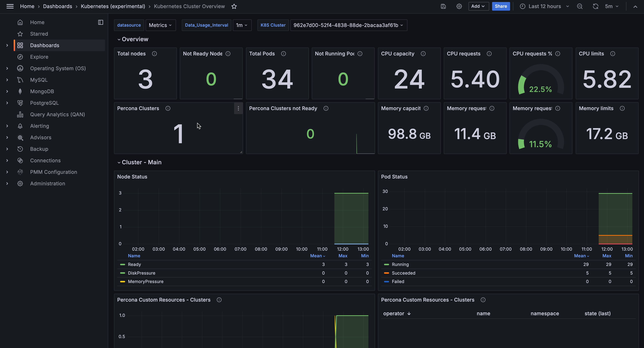Screen dimensions: 644x348
Task: Click the Failed series color swatch
Action: point(386,282)
